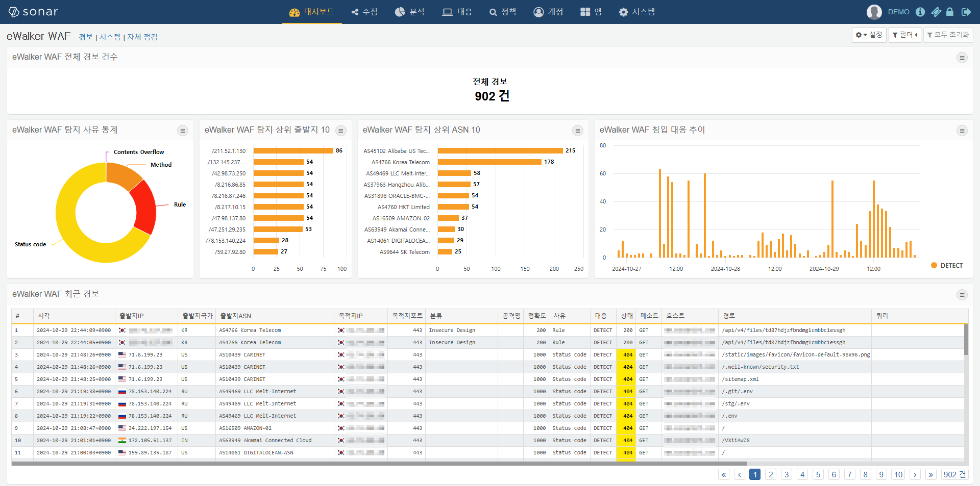Click the AS4766 Korea Telecom bar
The image size is (980, 486).
click(x=489, y=162)
